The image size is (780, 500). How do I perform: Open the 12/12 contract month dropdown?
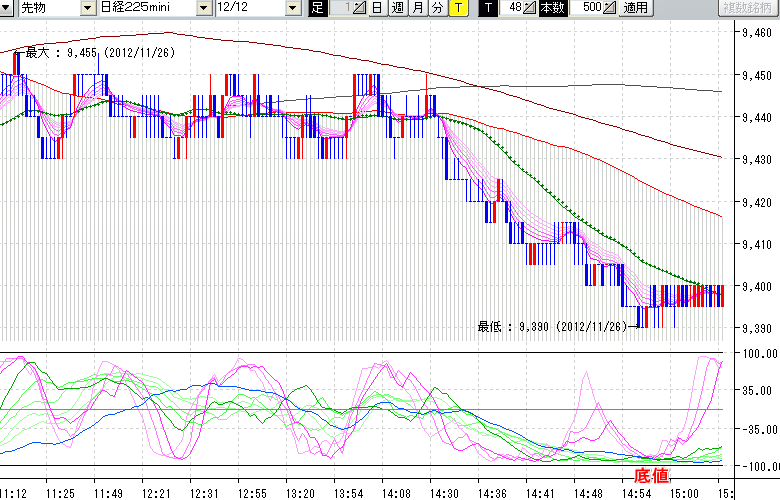pyautogui.click(x=292, y=8)
